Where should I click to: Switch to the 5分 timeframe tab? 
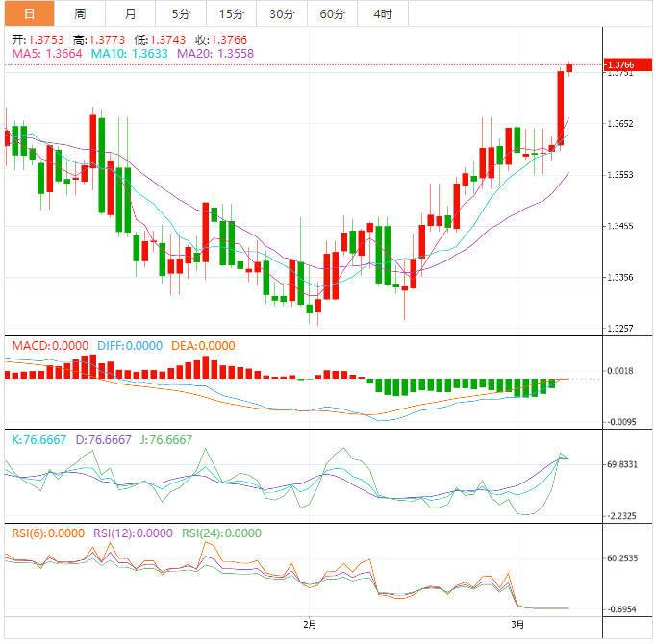181,13
